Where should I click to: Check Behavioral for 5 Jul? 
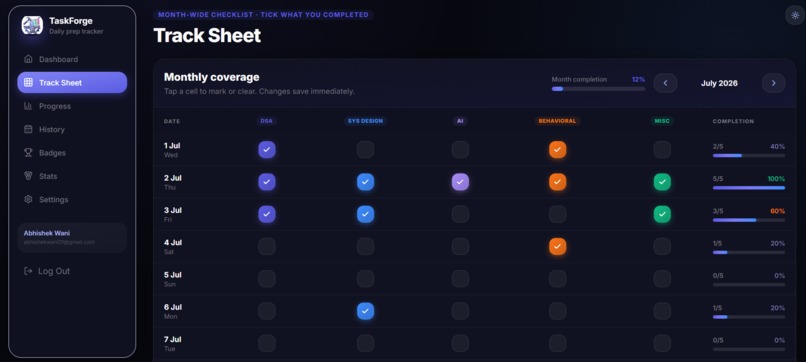(x=558, y=279)
